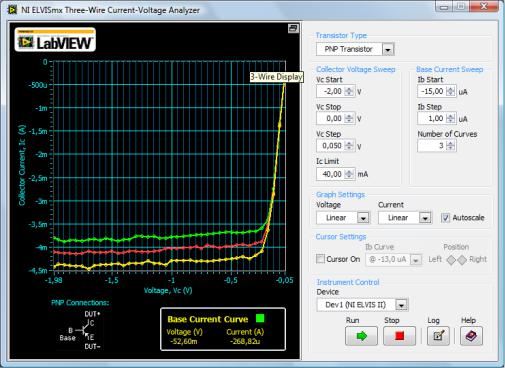Screen dimensions: 505x368
Task: Open the Log file icon button
Action: pos(438,336)
